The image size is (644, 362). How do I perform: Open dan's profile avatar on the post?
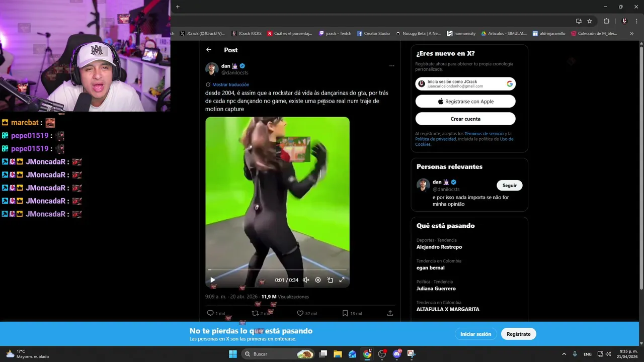click(212, 69)
